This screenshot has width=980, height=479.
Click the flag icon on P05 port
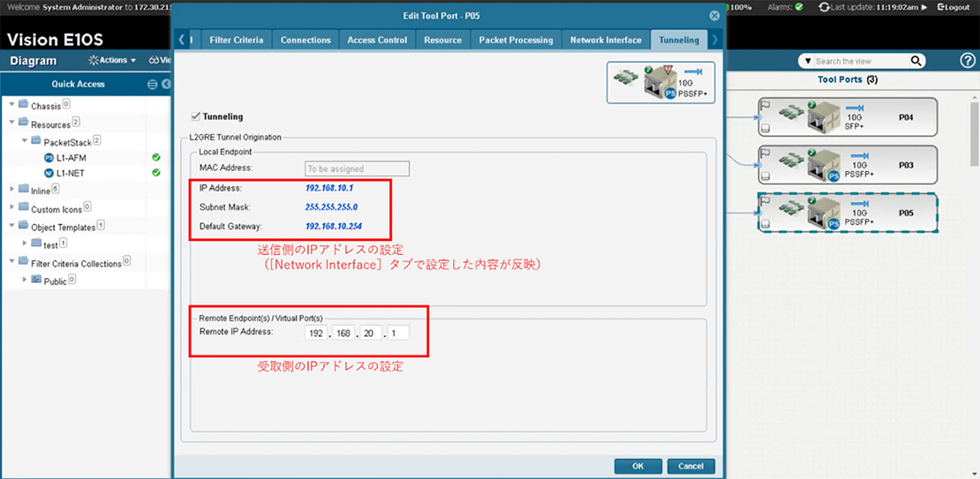765,201
